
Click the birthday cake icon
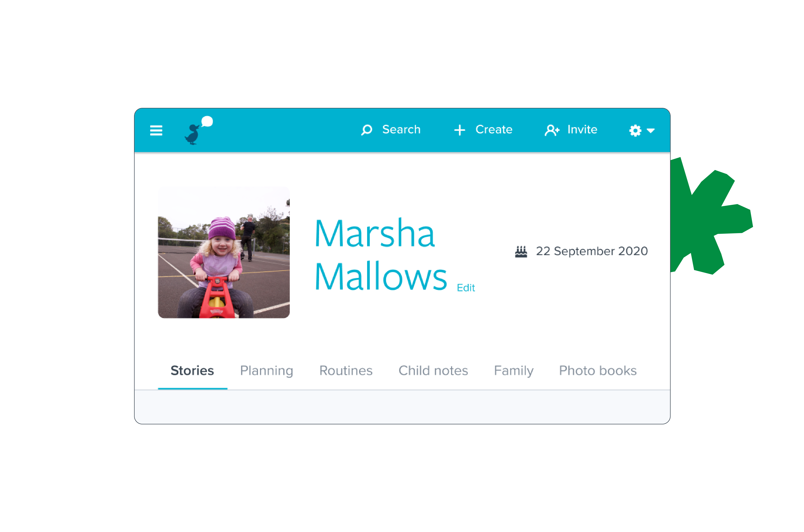point(521,252)
